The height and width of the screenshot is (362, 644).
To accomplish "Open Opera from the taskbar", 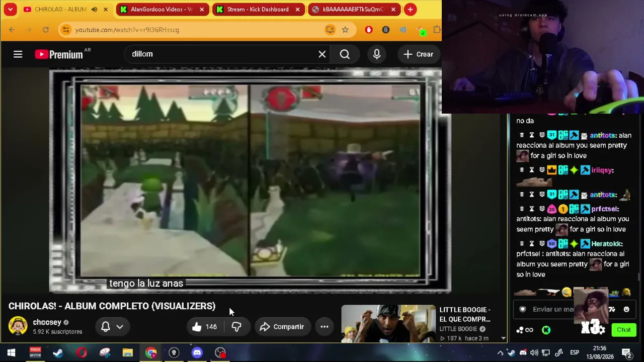I will (x=81, y=352).
